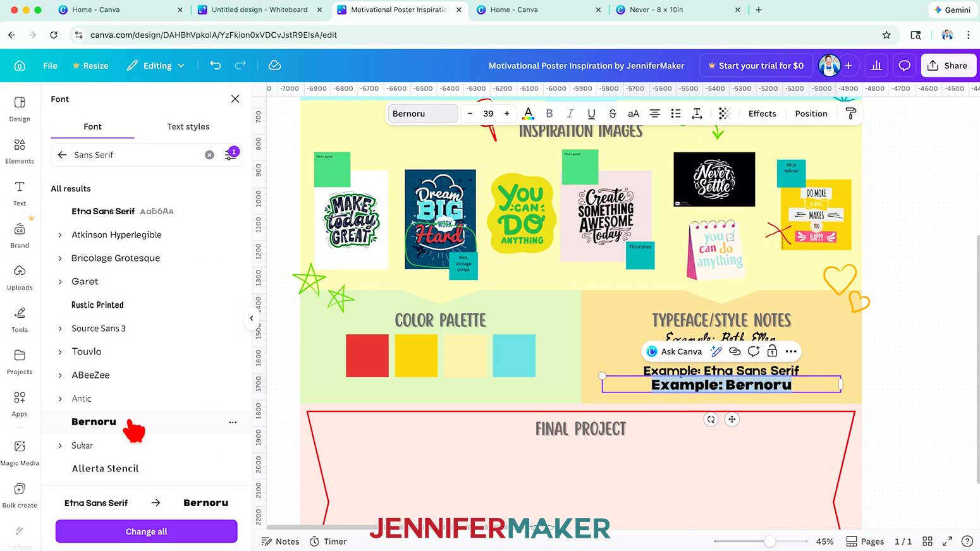Open the Magic Media sidebar app

20,453
